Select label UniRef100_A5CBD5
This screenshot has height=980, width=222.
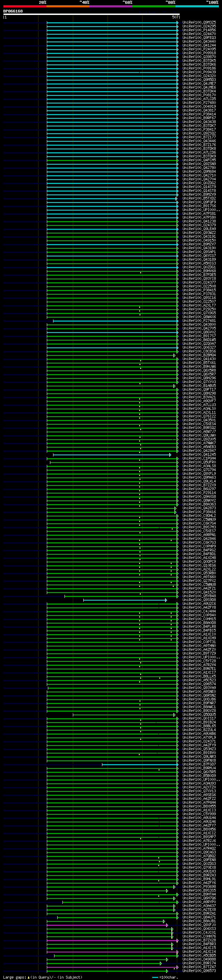pyautogui.click(x=199, y=955)
